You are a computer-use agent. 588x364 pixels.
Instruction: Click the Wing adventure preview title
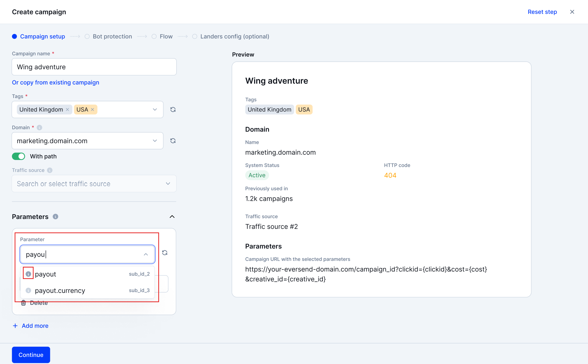click(x=277, y=81)
